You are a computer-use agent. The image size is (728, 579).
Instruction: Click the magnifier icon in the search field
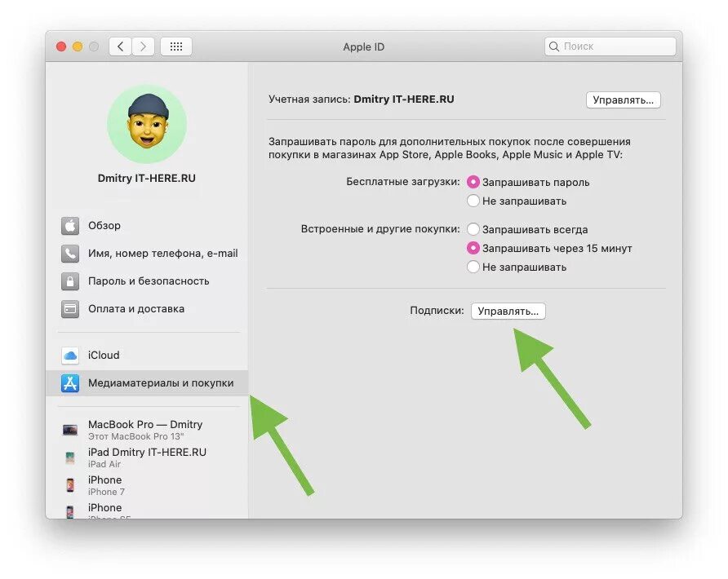click(x=554, y=46)
